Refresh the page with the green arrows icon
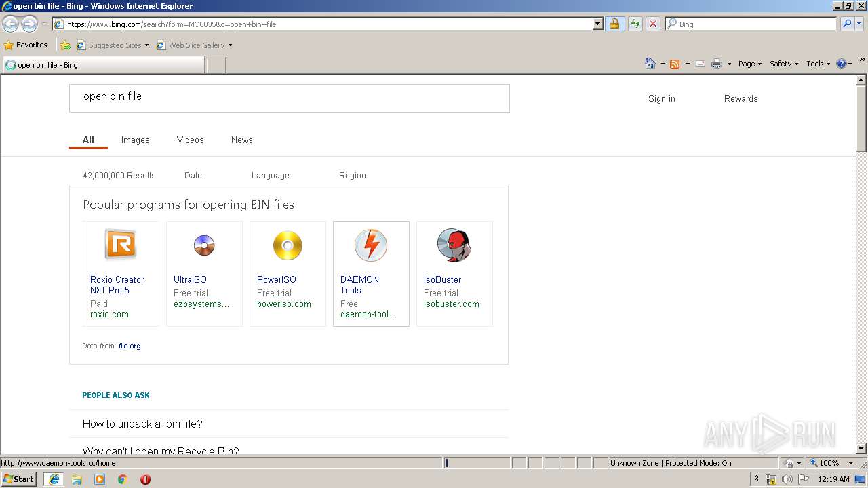The width and height of the screenshot is (868, 488). click(x=635, y=24)
